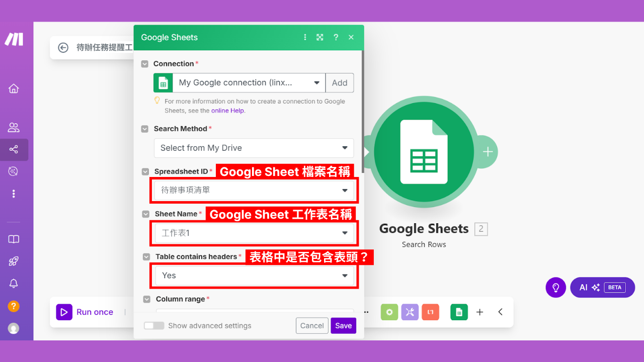644x362 pixels.
Task: Add another module with the plus handle
Action: click(488, 152)
